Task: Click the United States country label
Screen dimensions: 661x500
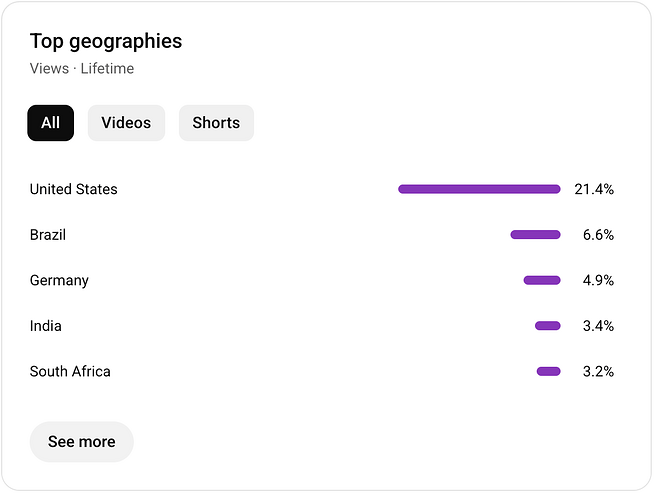Action: click(x=73, y=189)
